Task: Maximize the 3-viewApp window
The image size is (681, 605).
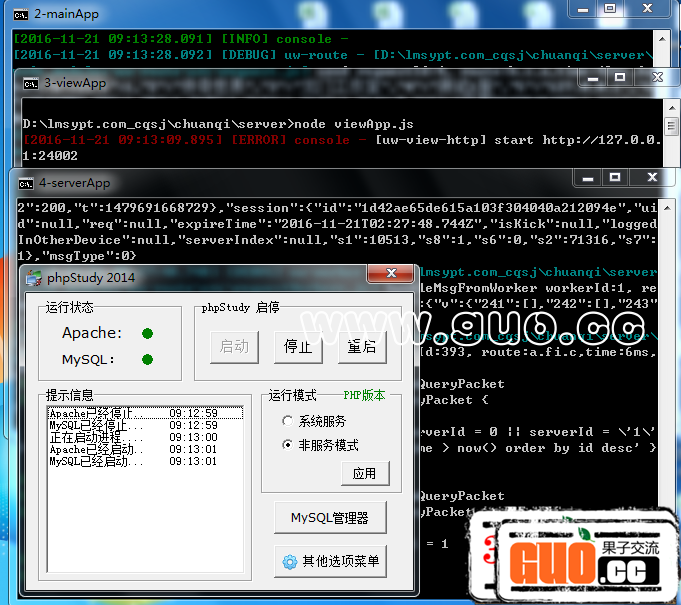Action: click(620, 78)
